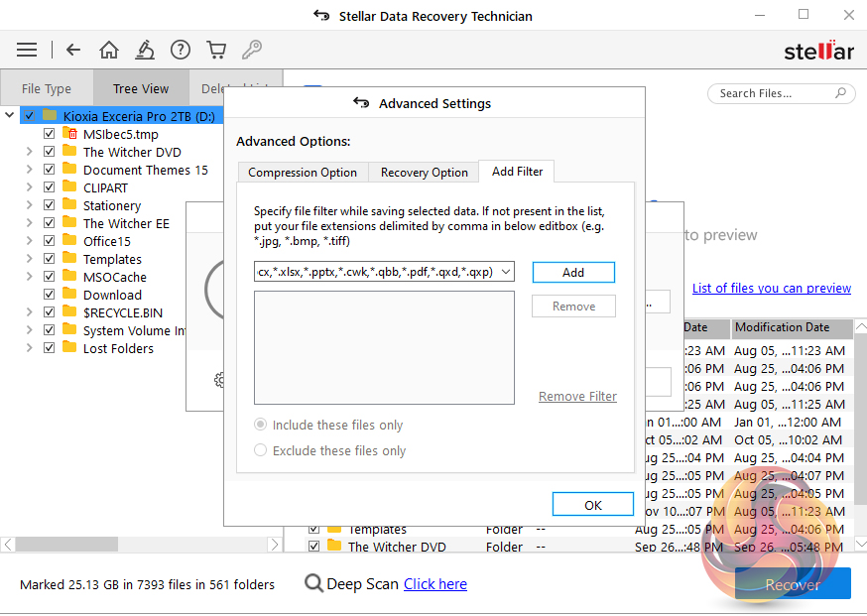Select the System Volume Information tree item
This screenshot has height=616, width=867.
coord(134,330)
